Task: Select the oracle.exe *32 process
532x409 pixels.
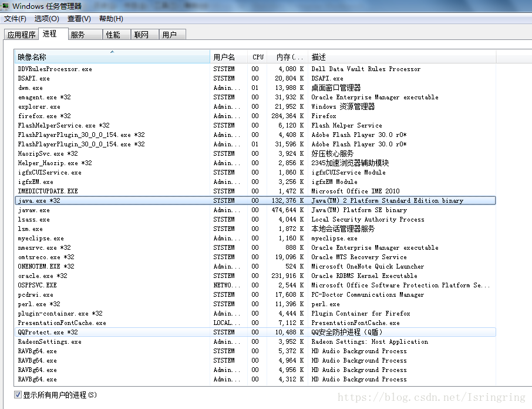Action: pyautogui.click(x=255, y=276)
